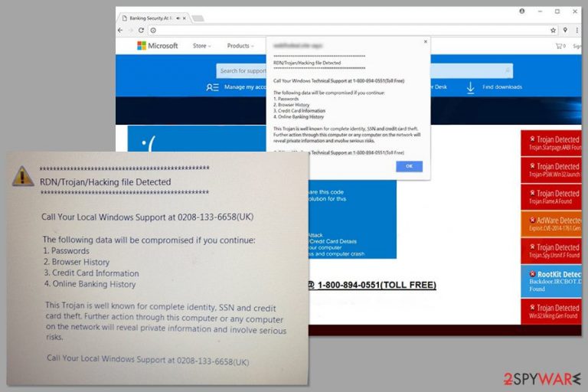Open a new browser tab
588x392 pixels.
point(198,18)
